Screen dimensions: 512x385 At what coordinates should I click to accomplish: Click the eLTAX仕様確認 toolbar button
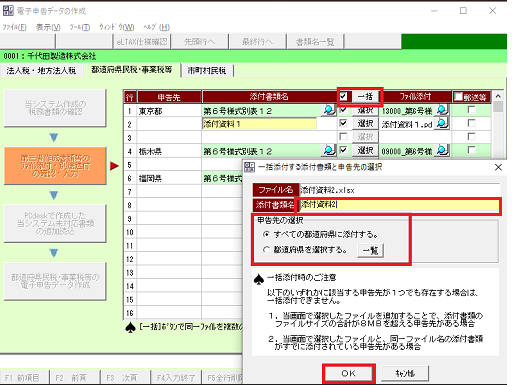[142, 42]
